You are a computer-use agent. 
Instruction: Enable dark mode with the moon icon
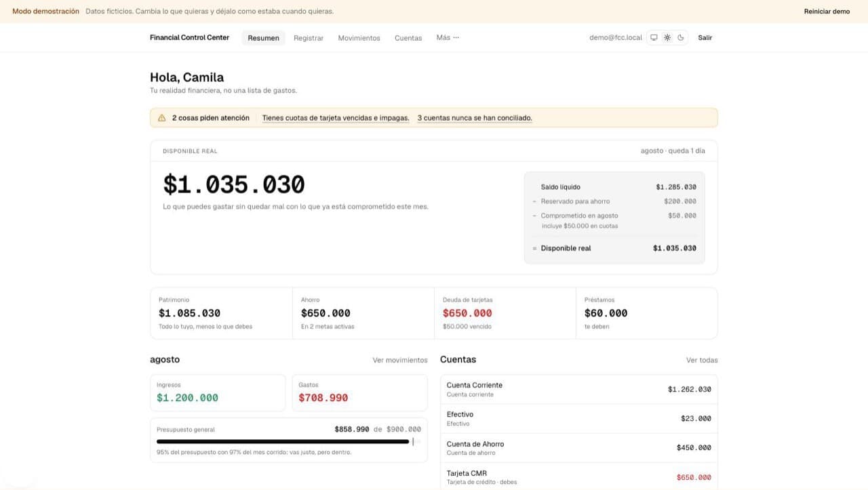pyautogui.click(x=681, y=38)
